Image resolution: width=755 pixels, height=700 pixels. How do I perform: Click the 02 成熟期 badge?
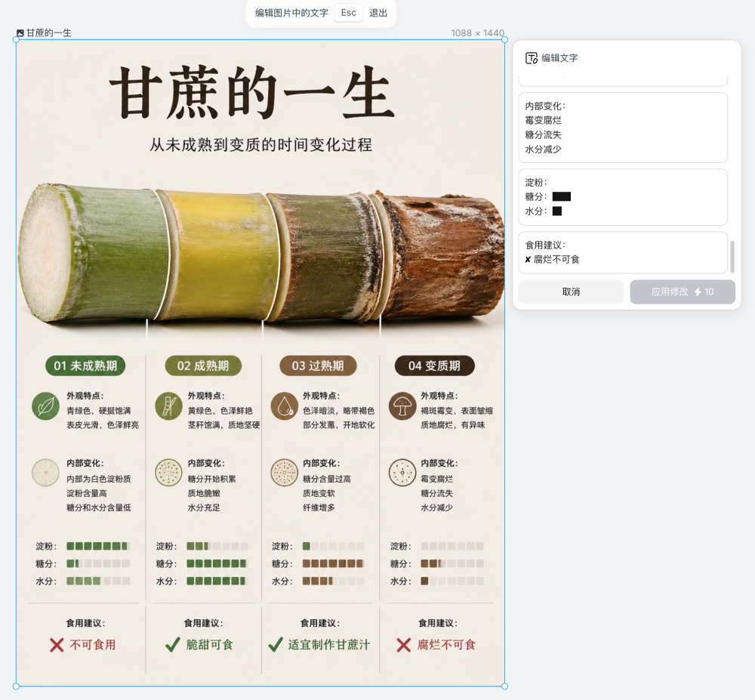pos(202,366)
